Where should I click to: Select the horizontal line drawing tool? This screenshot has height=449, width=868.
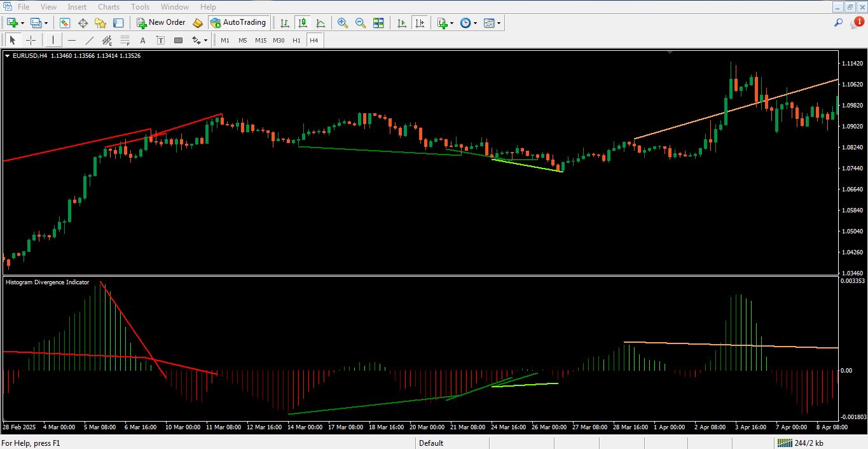point(72,40)
